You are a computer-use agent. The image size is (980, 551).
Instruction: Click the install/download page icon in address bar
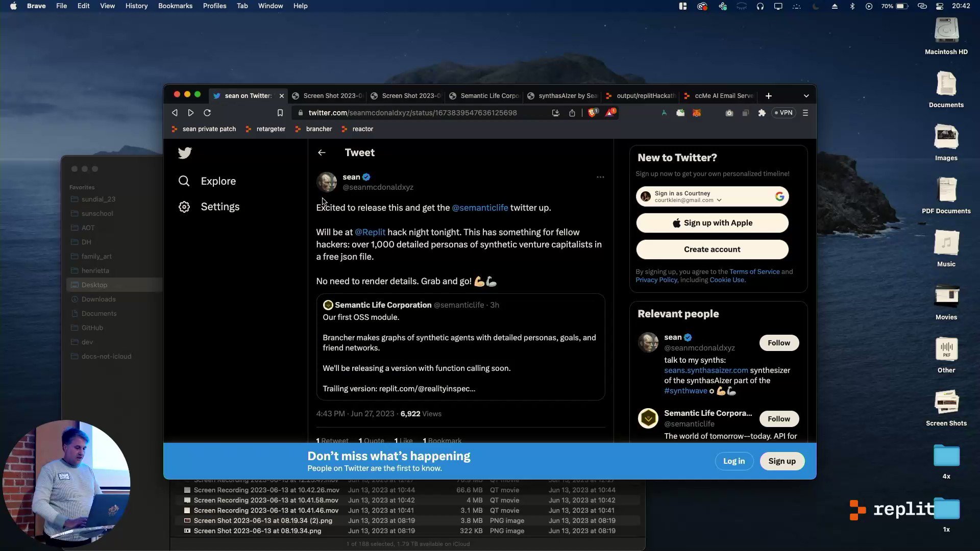tap(555, 113)
